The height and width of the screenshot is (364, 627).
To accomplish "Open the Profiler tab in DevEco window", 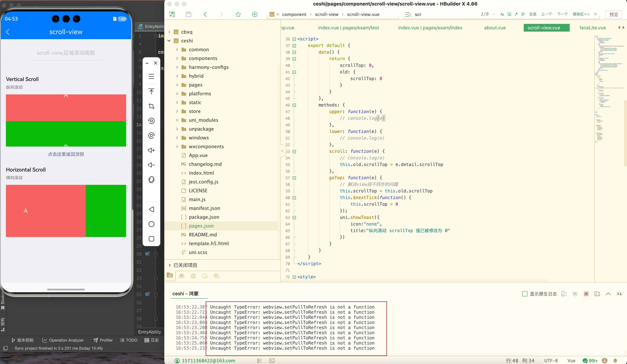I will pos(103,340).
